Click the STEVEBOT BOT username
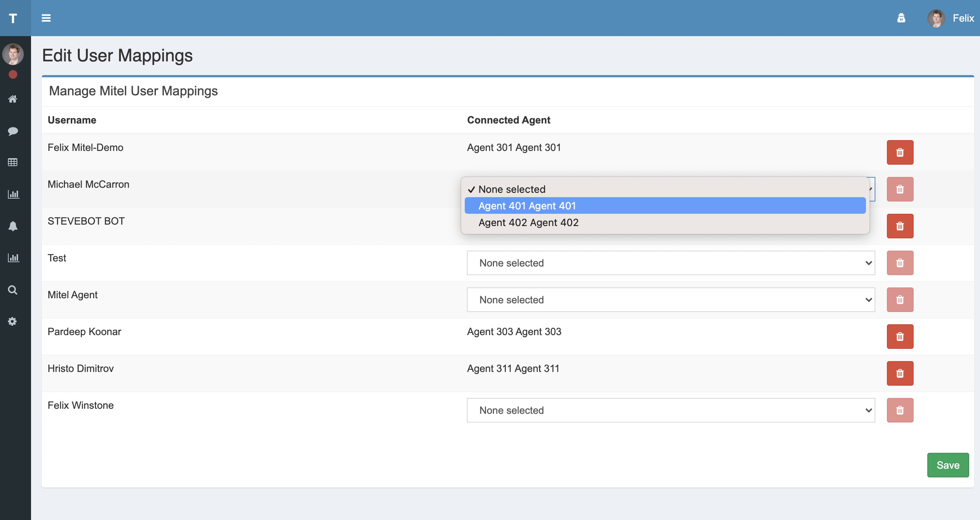Image resolution: width=980 pixels, height=520 pixels. coord(86,221)
